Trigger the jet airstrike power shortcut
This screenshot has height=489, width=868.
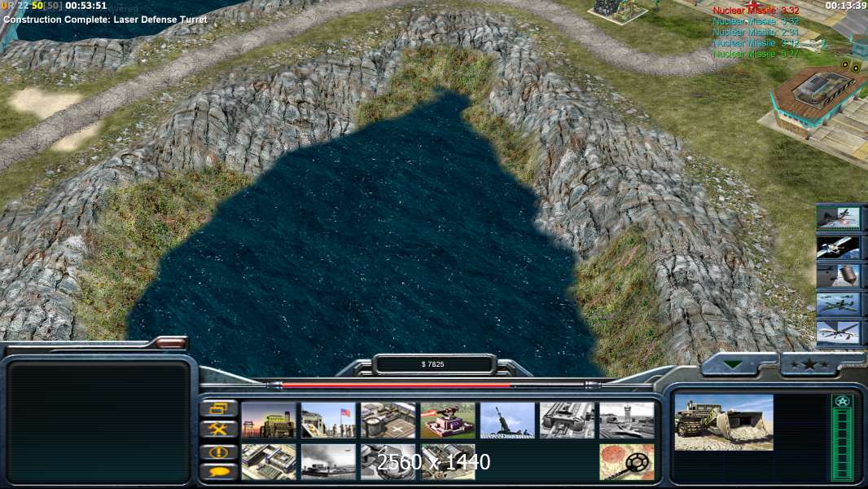click(838, 218)
